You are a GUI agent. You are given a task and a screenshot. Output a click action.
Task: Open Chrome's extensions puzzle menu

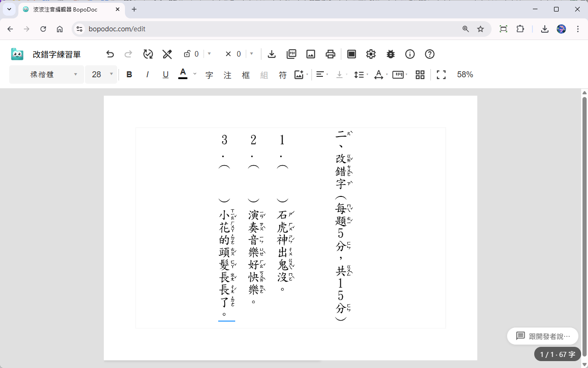tap(520, 29)
